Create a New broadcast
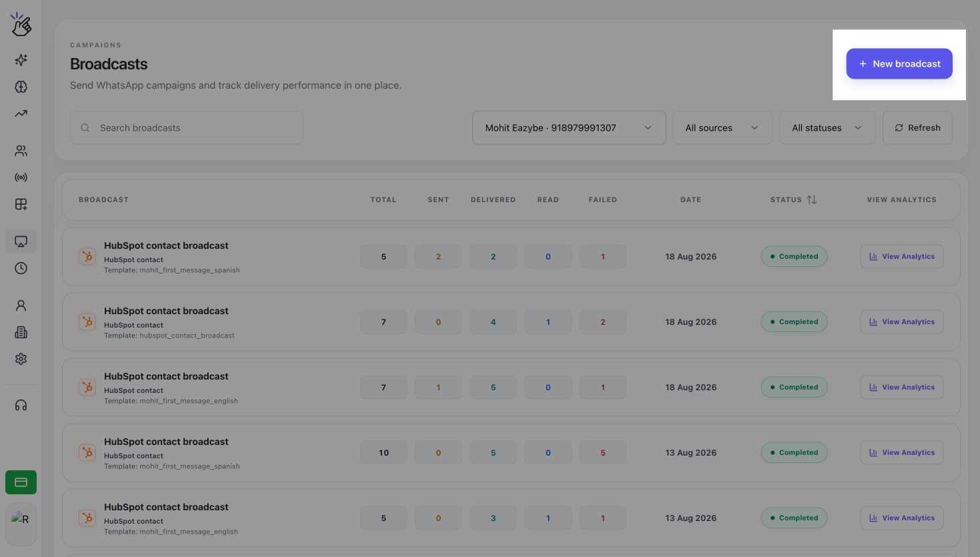This screenshot has width=980, height=557. click(x=899, y=64)
